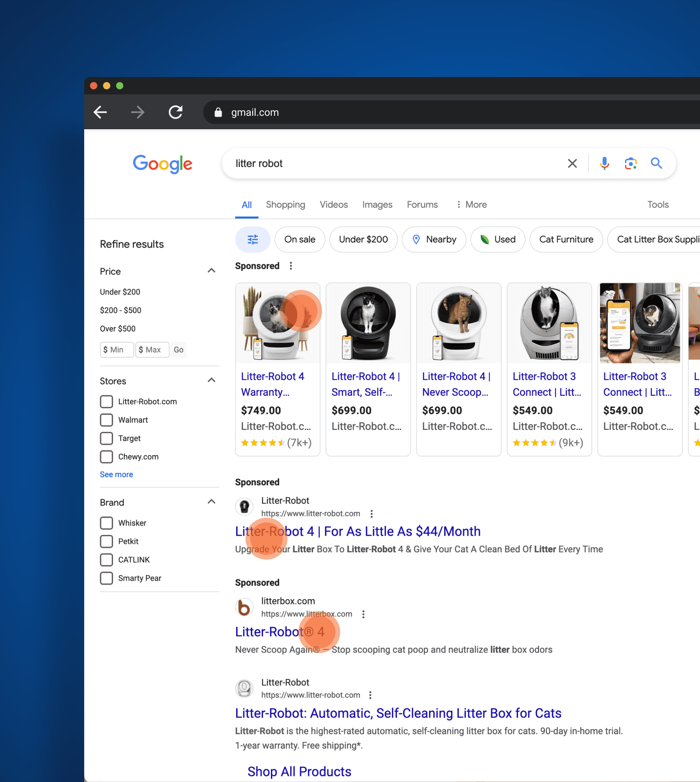Click the Go button for price range

click(x=178, y=350)
